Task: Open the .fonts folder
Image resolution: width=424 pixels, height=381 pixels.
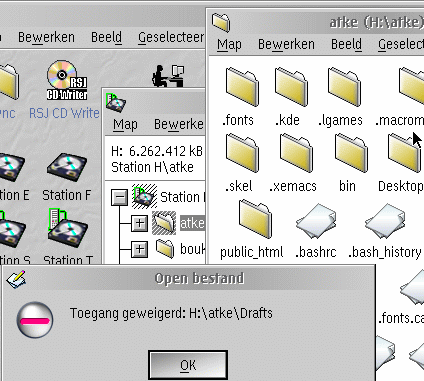Action: (x=242, y=87)
